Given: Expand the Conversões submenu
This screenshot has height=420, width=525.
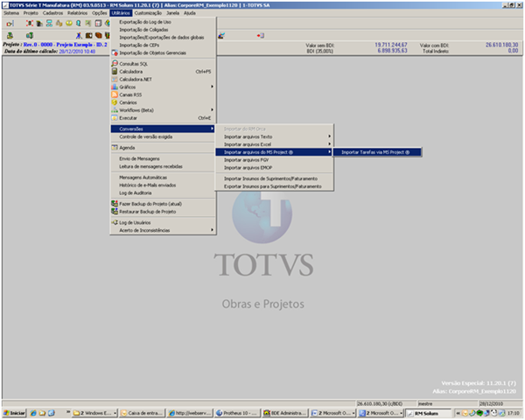Looking at the screenshot, I should [163, 129].
